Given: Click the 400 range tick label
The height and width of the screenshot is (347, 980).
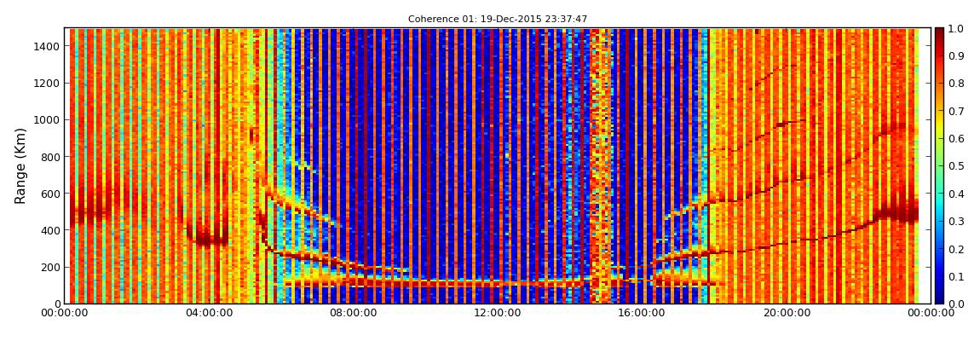Looking at the screenshot, I should point(52,231).
